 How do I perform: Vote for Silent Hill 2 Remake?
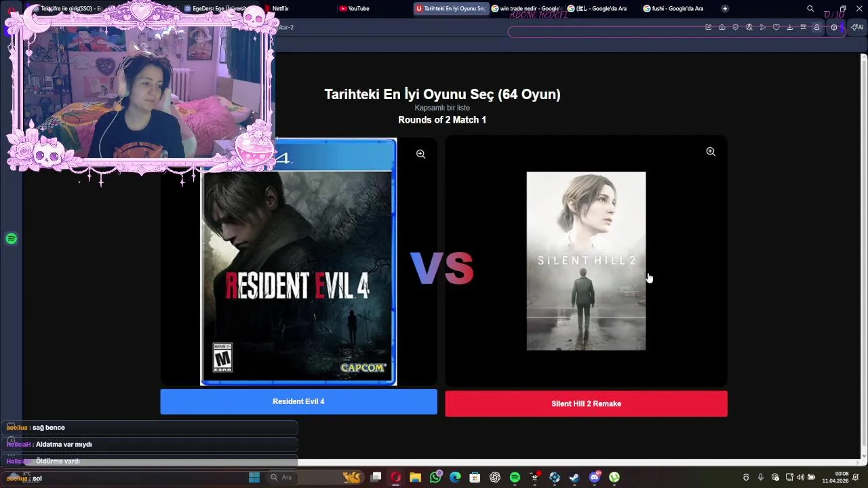[x=586, y=403]
